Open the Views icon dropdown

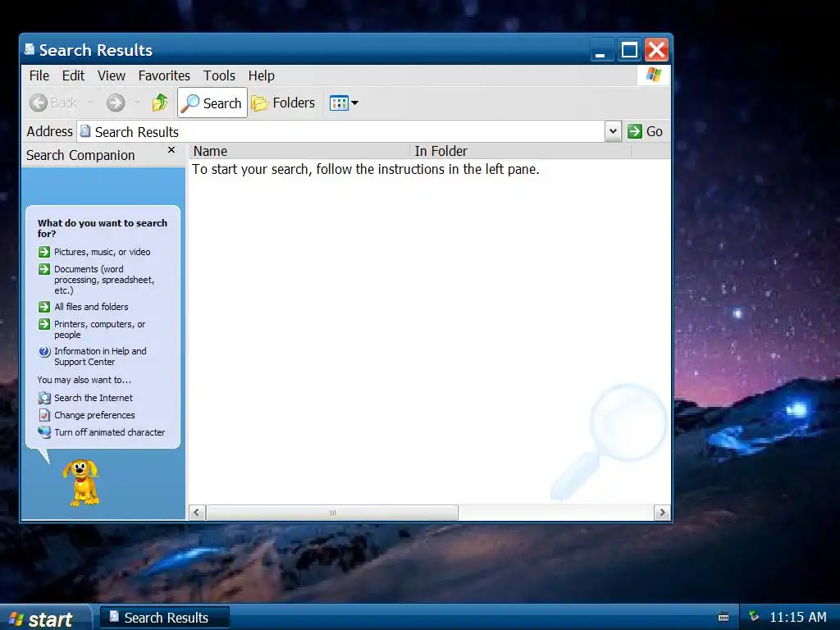click(344, 103)
